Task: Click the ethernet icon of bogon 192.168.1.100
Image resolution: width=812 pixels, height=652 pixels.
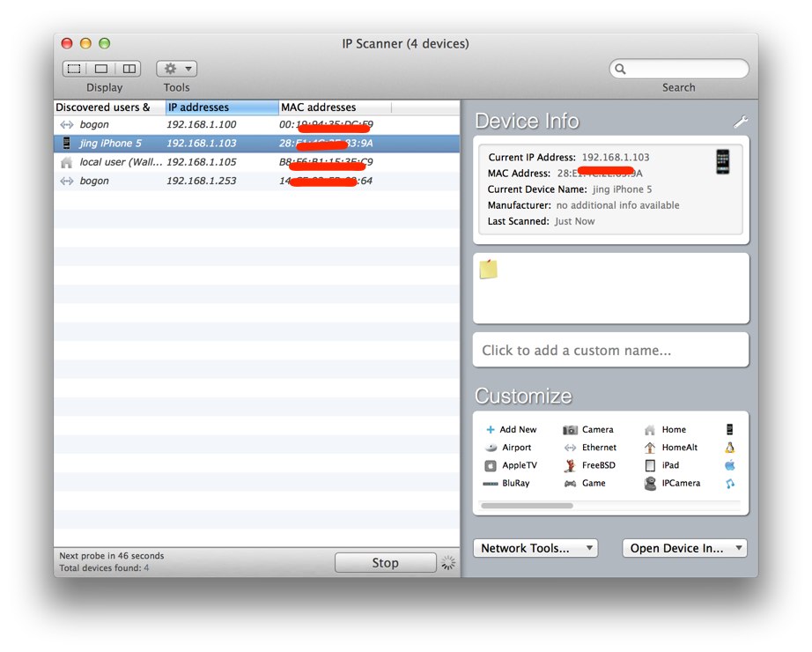Action: click(67, 124)
